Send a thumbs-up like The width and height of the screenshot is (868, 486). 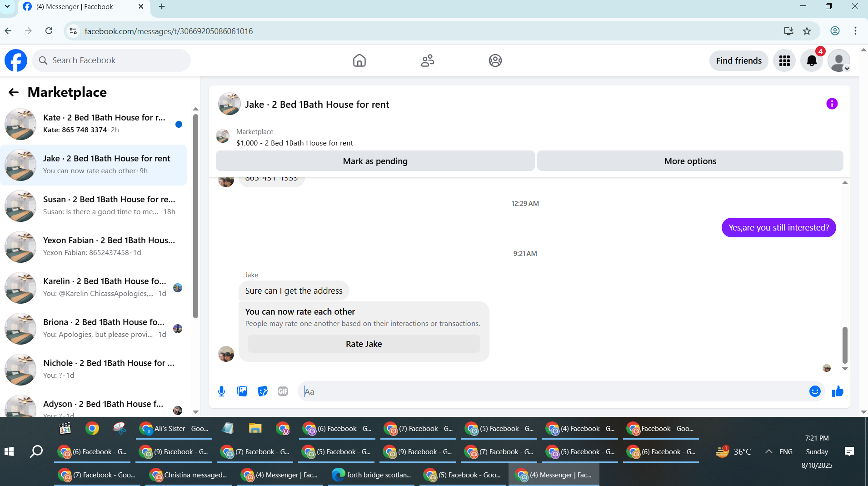(x=838, y=391)
